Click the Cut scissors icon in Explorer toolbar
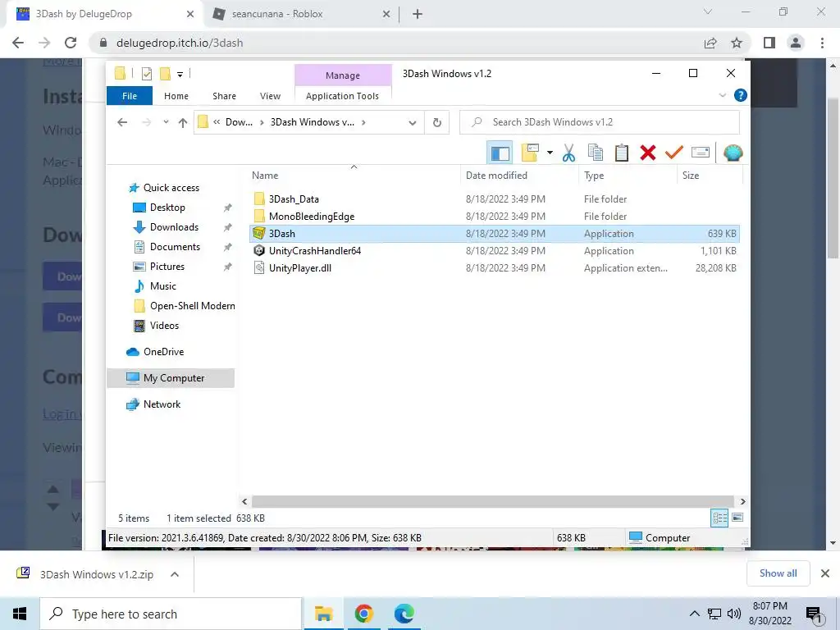 click(x=568, y=153)
